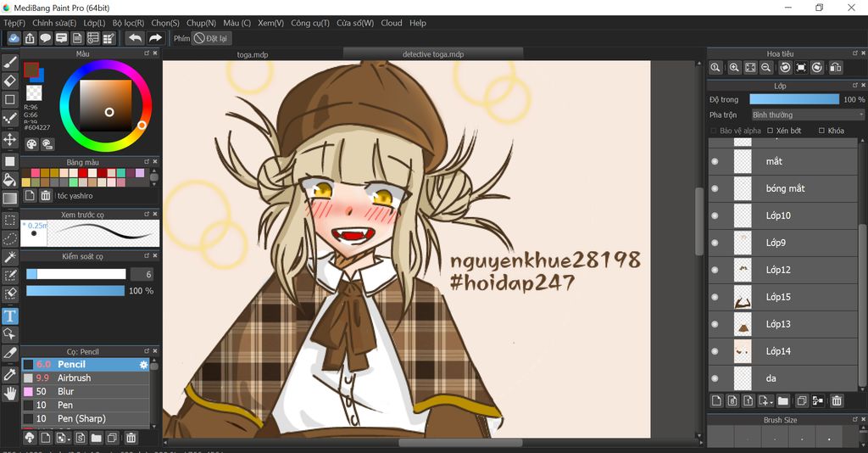Hide layer Lớp9
868x453 pixels.
[715, 243]
